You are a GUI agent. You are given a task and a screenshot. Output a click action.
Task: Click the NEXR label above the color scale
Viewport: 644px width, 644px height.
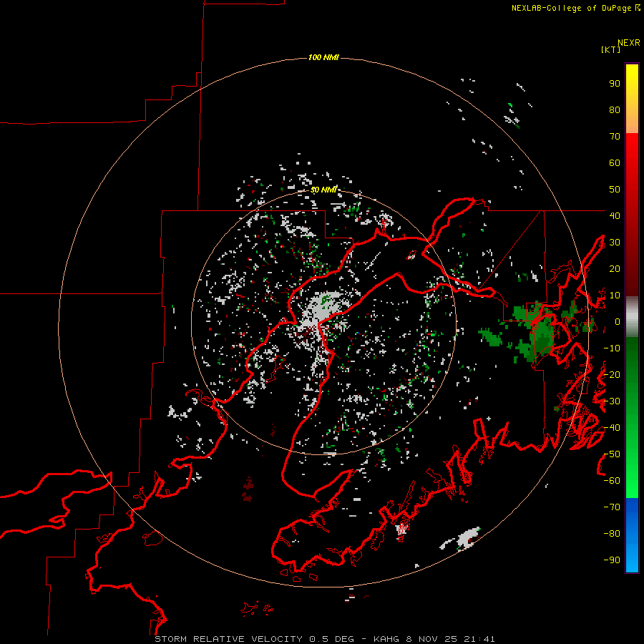[x=628, y=43]
